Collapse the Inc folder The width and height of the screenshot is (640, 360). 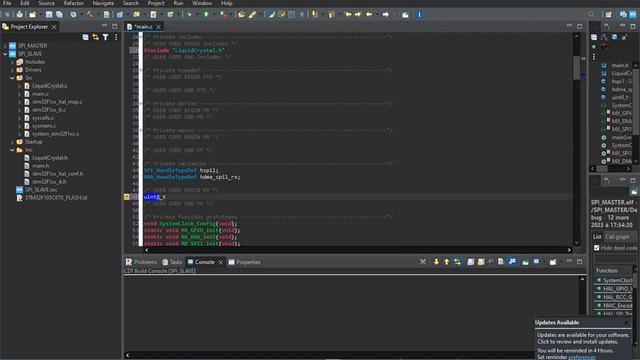tap(12, 150)
